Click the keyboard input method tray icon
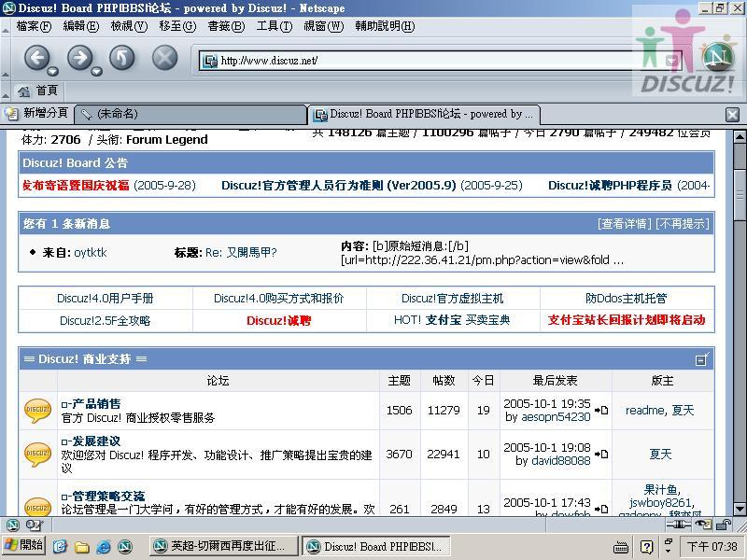 (621, 547)
